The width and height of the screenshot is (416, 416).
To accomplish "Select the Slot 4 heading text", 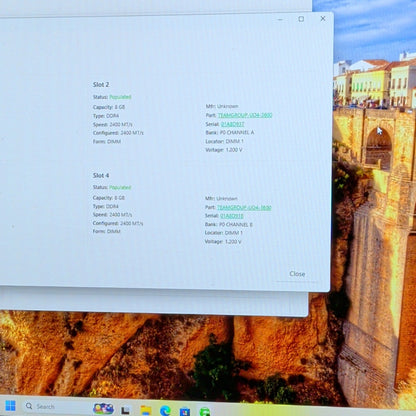I will [x=101, y=175].
